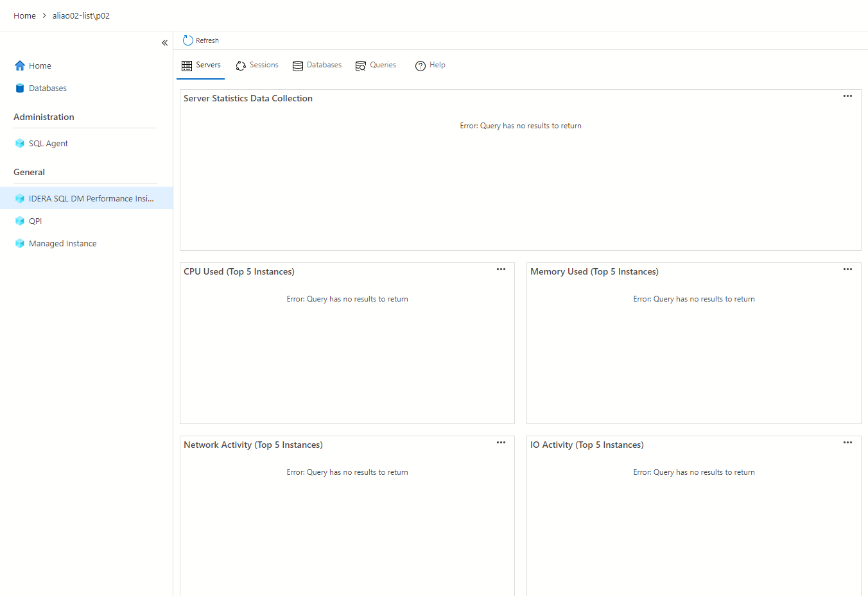Select IDERA SQL DM Performance Insights

[91, 198]
